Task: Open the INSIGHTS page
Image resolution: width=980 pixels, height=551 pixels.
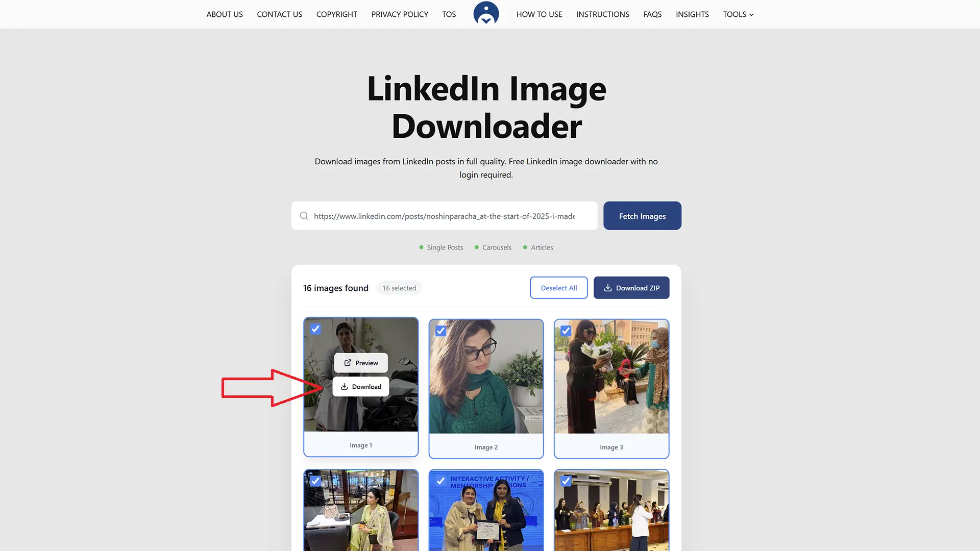Action: click(693, 14)
